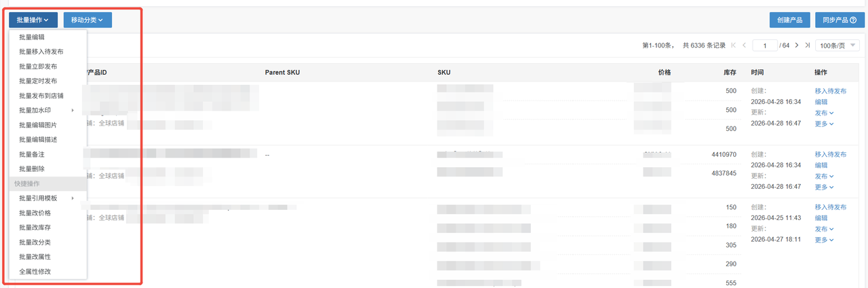
Task: Click the help icon on 同步产品
Action: (852, 20)
